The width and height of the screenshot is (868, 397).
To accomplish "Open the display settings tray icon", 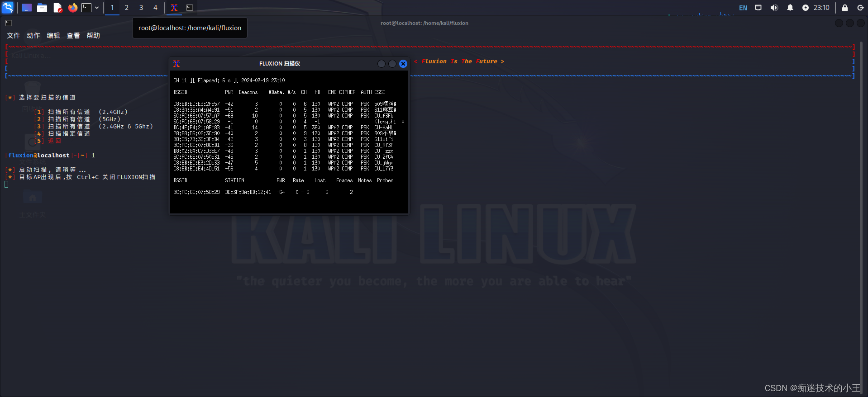I will [758, 8].
